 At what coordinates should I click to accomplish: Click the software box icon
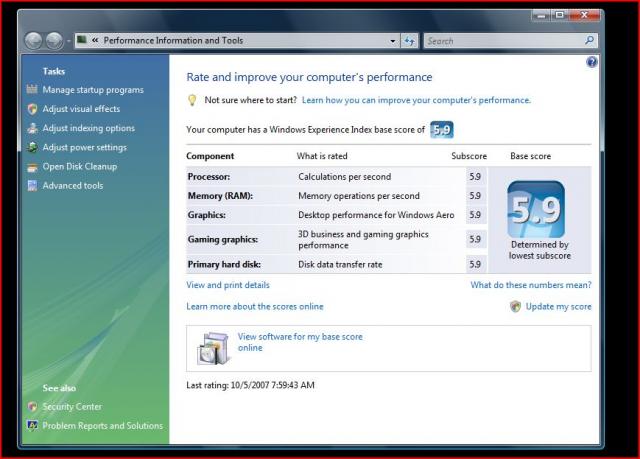point(213,348)
